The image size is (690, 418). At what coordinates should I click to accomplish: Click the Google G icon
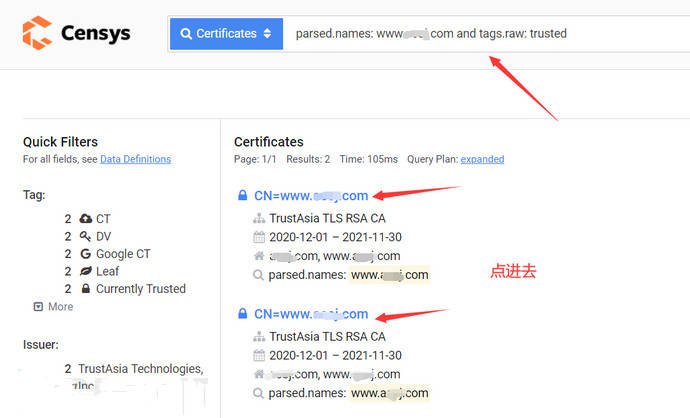point(85,254)
